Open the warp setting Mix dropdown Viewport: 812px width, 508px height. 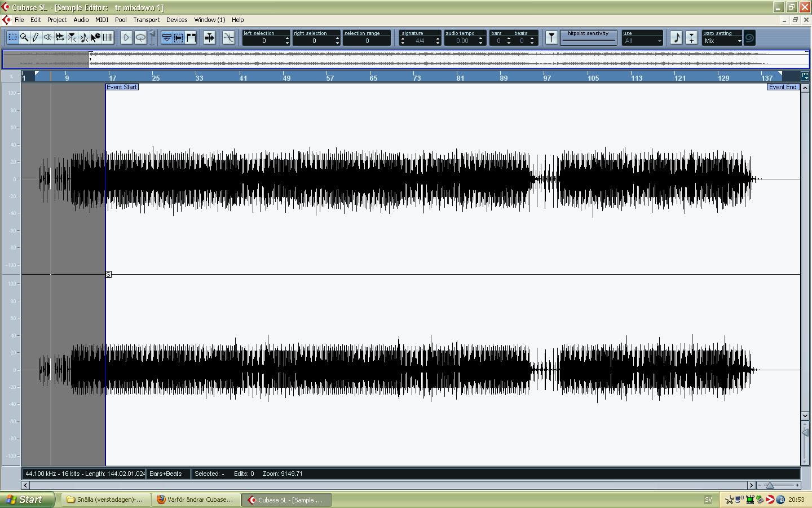click(x=722, y=41)
